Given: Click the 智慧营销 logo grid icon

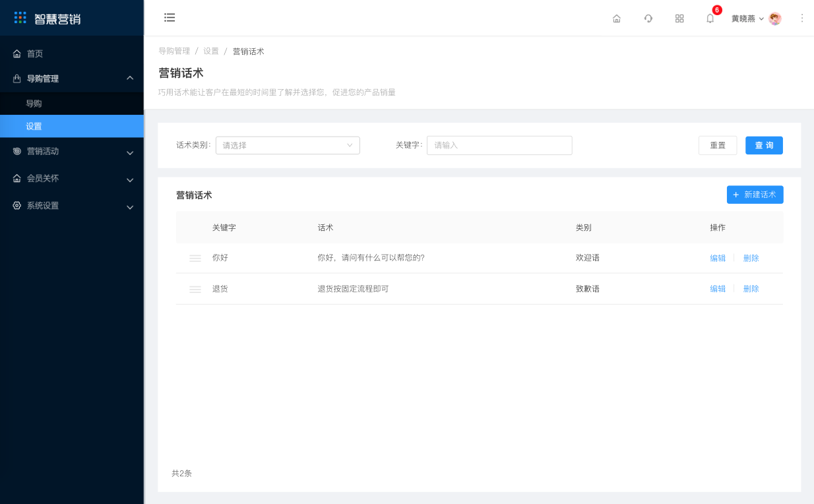Looking at the screenshot, I should 20,18.
